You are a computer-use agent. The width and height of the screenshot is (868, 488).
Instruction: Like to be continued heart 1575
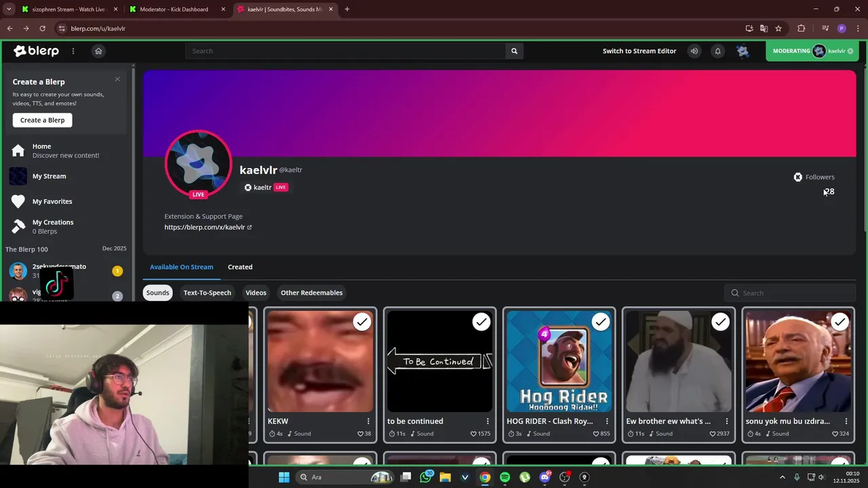coord(480,434)
